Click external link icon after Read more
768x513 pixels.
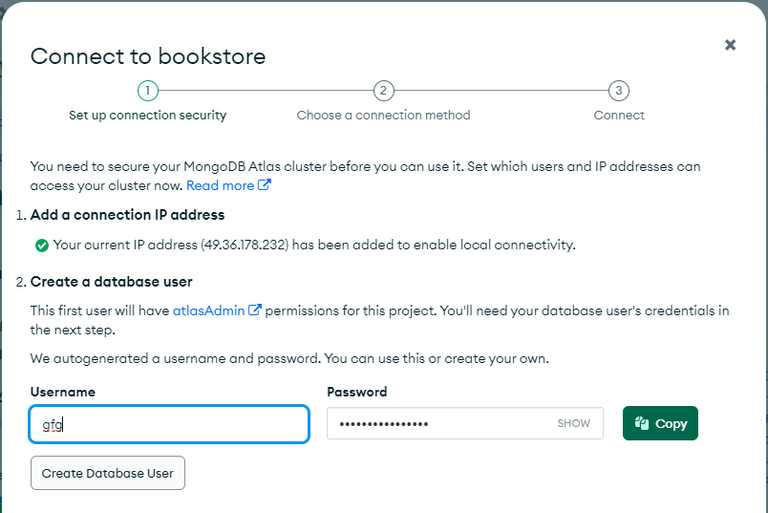[265, 185]
